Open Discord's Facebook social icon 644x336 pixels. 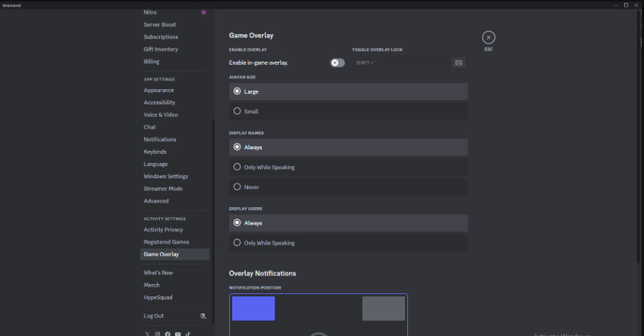167,334
